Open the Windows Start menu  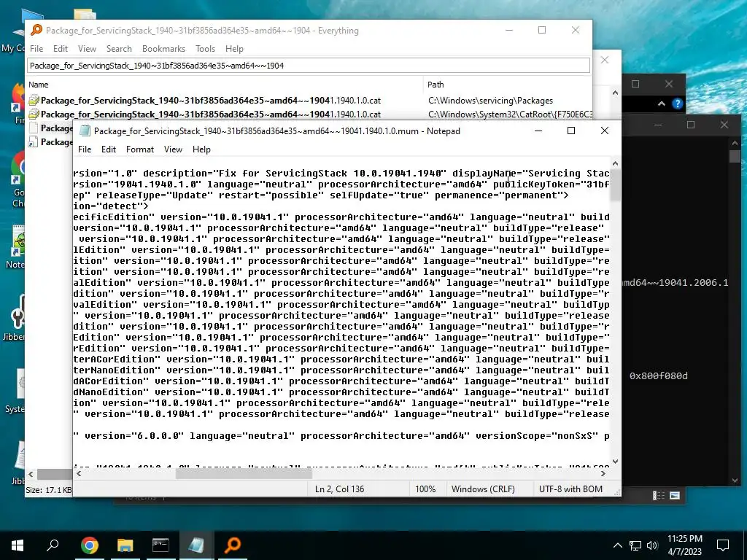[x=18, y=545]
